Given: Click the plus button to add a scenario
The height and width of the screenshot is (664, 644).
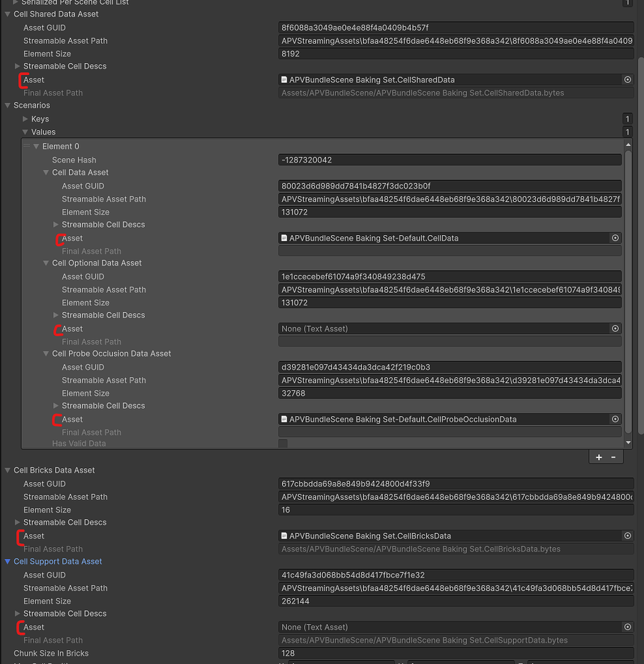Looking at the screenshot, I should 598,457.
